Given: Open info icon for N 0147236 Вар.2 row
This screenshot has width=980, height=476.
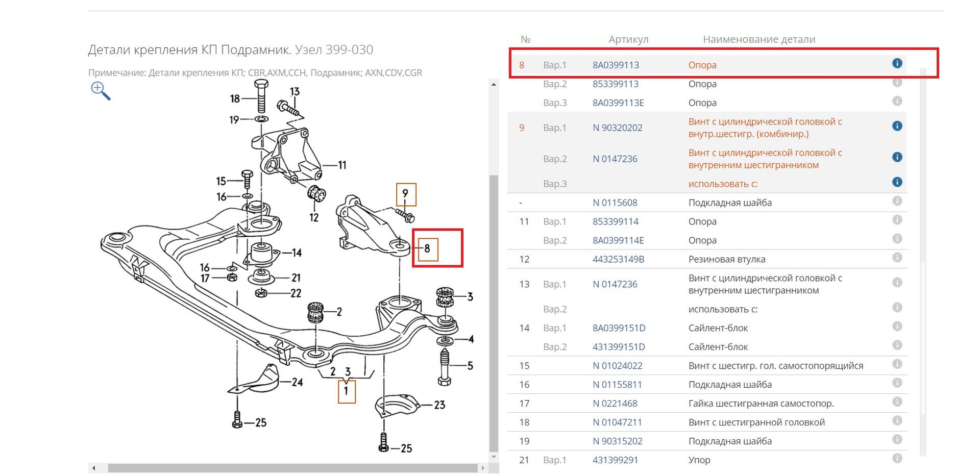Looking at the screenshot, I should [897, 157].
